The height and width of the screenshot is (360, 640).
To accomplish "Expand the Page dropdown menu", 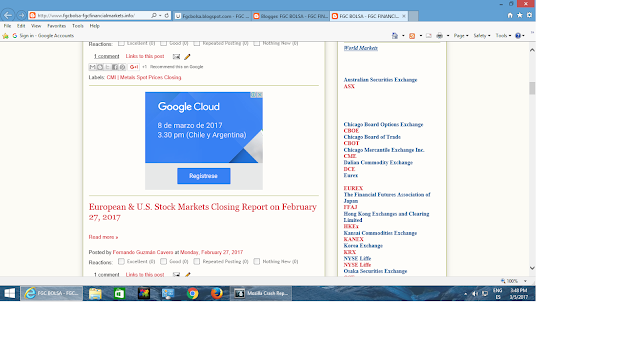I will click(x=461, y=36).
